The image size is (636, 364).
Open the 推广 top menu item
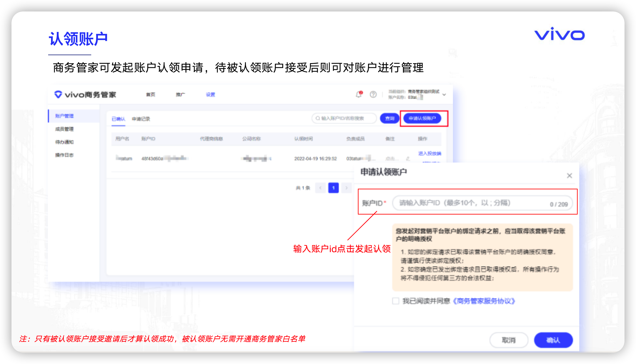click(x=180, y=95)
